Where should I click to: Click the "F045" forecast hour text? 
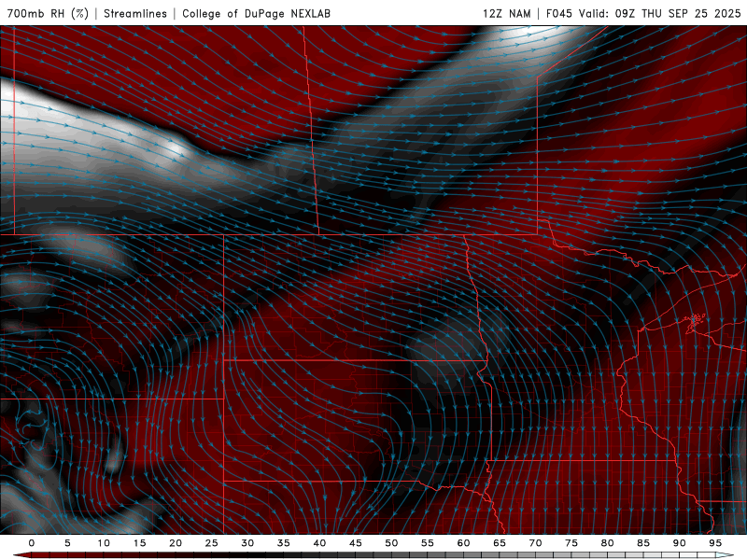pyautogui.click(x=558, y=14)
